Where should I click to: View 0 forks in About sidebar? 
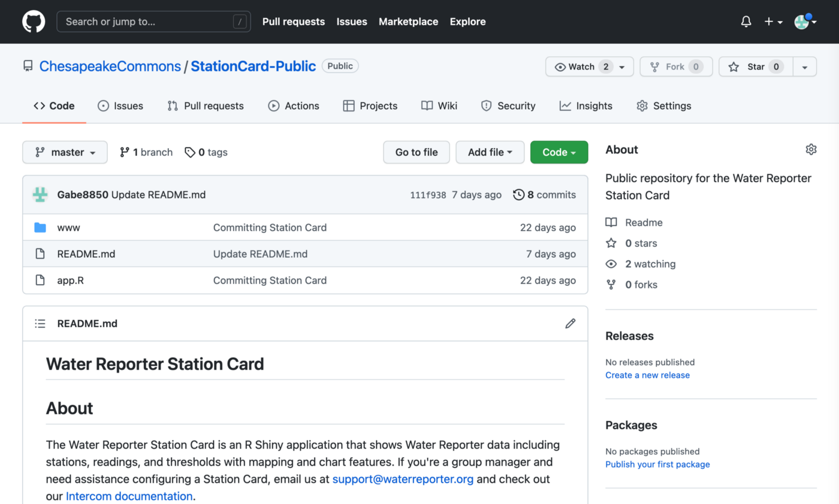point(632,285)
